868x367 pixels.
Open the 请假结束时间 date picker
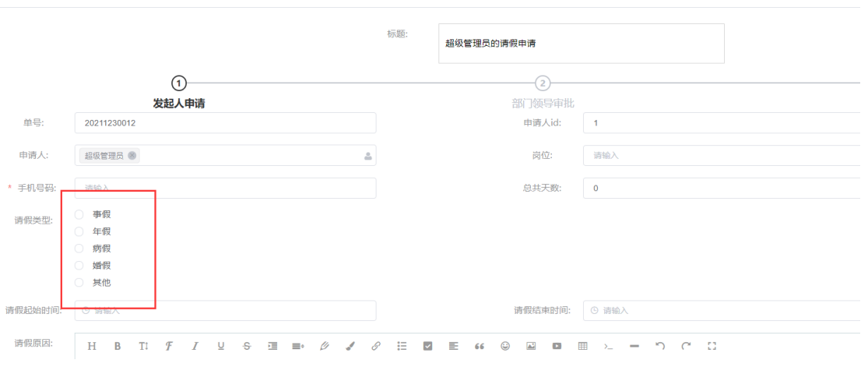[x=725, y=310]
